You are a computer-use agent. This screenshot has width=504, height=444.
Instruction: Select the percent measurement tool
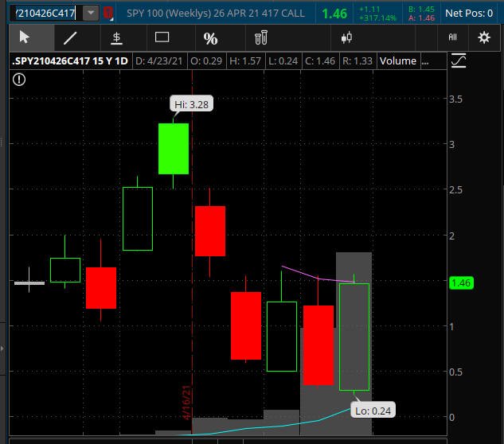click(x=210, y=38)
